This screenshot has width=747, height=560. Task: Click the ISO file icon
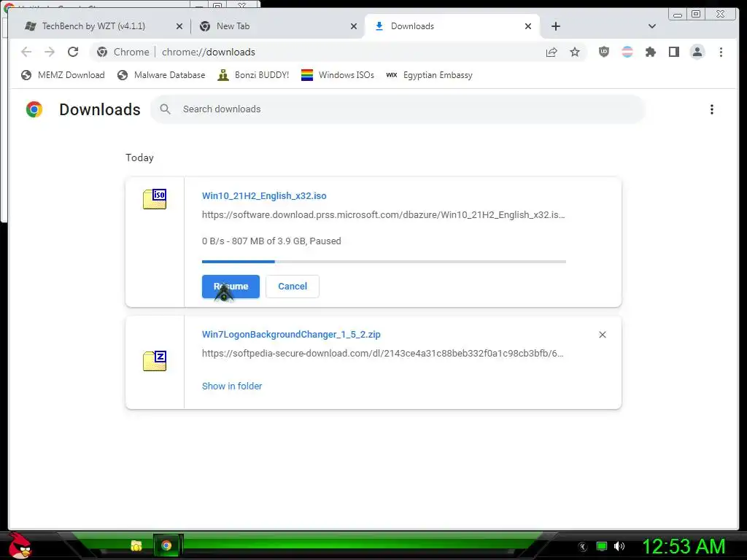pos(155,199)
